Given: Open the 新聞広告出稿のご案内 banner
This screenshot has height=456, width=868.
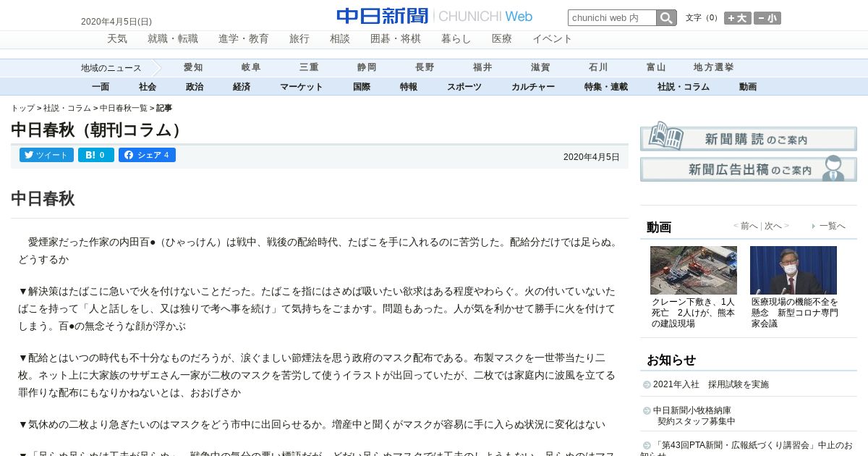Looking at the screenshot, I should coord(748,169).
